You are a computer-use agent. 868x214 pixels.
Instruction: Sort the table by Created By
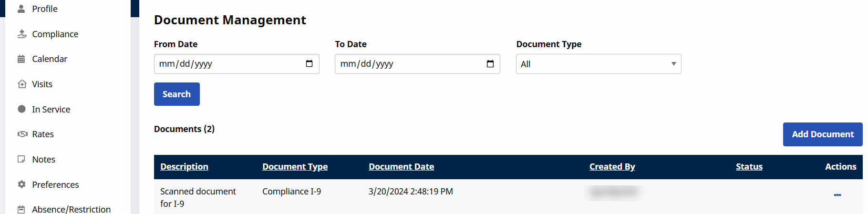coord(612,167)
